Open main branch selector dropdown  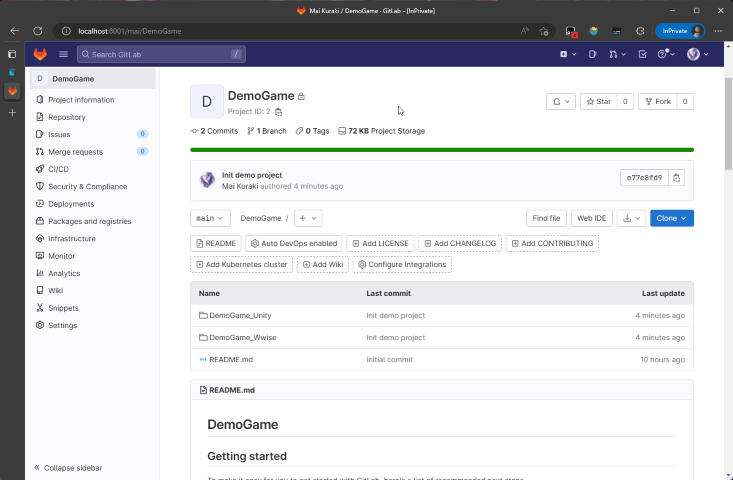point(210,218)
